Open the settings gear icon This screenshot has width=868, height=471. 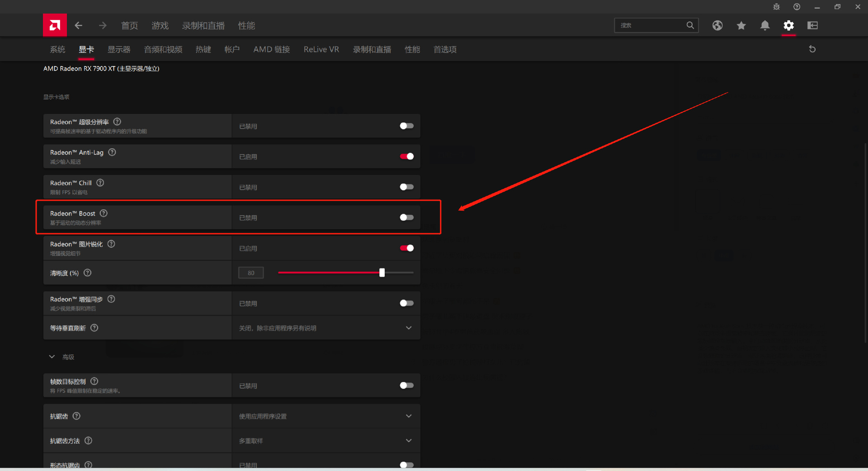pyautogui.click(x=789, y=25)
